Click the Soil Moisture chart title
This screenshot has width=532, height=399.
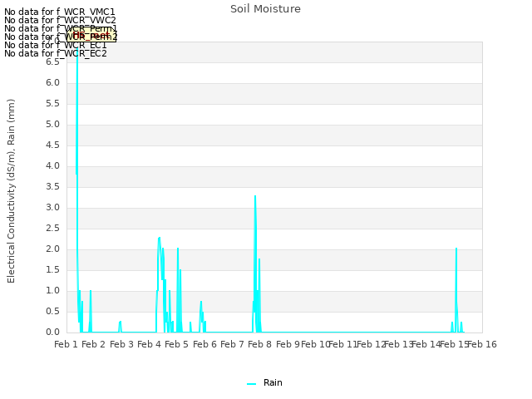coord(265,9)
